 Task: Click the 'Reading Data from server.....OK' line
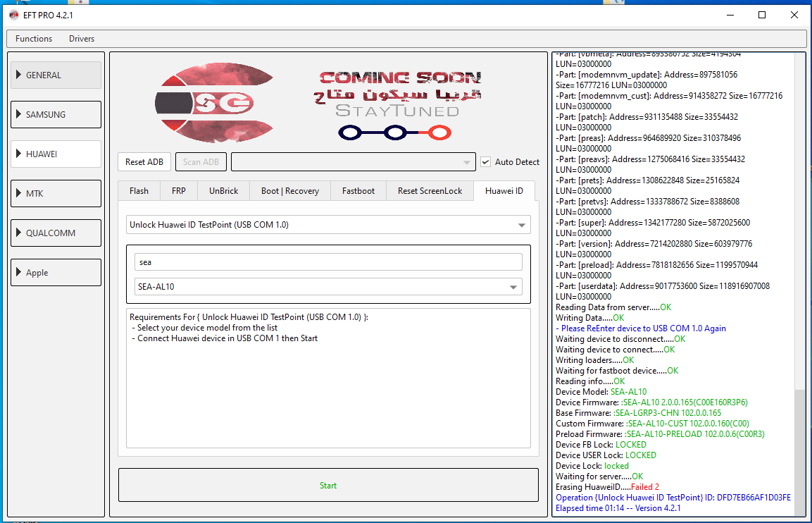coord(613,307)
